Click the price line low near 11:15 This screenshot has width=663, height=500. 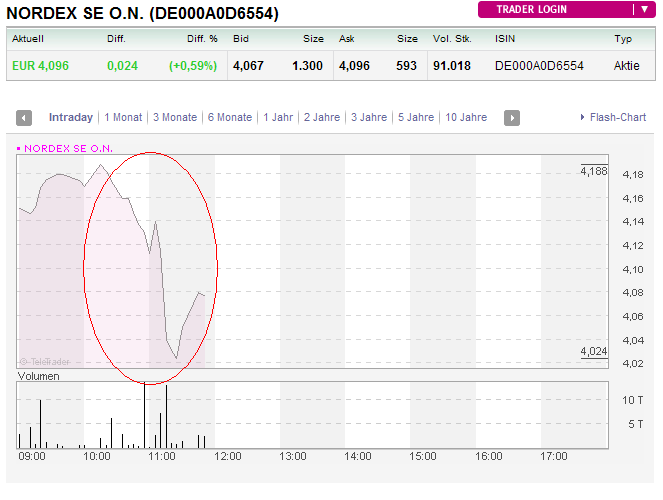tap(176, 357)
